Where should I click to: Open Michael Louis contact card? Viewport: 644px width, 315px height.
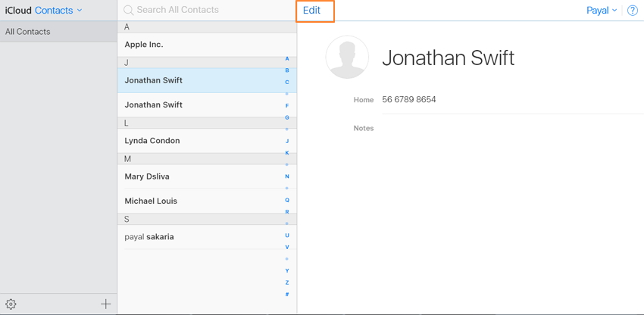(151, 201)
